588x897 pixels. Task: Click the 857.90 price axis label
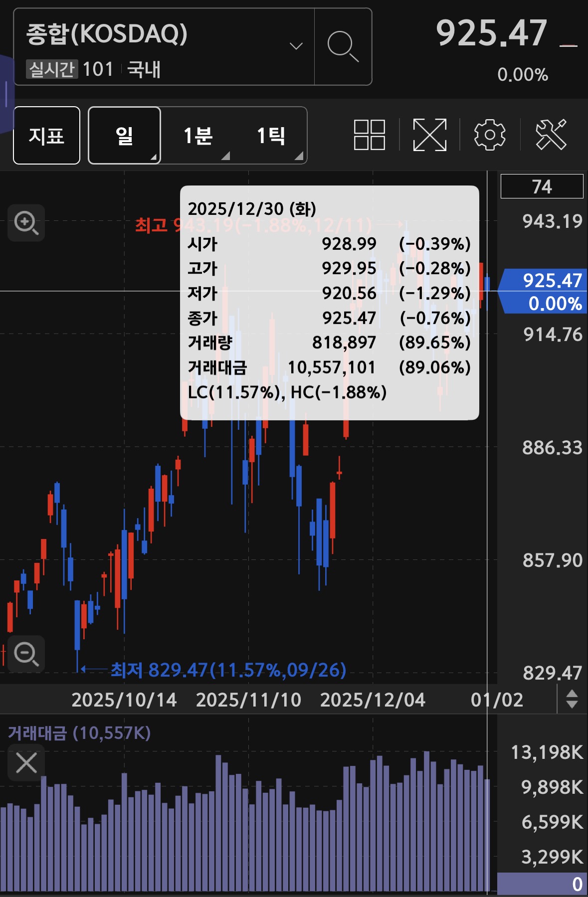tap(552, 560)
